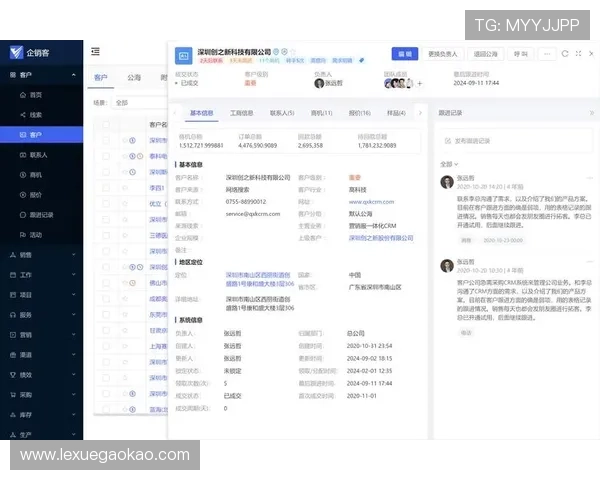Viewport: 600px width, 480px height.
Task: Click the plus icon to add team member
Action: (x=420, y=83)
